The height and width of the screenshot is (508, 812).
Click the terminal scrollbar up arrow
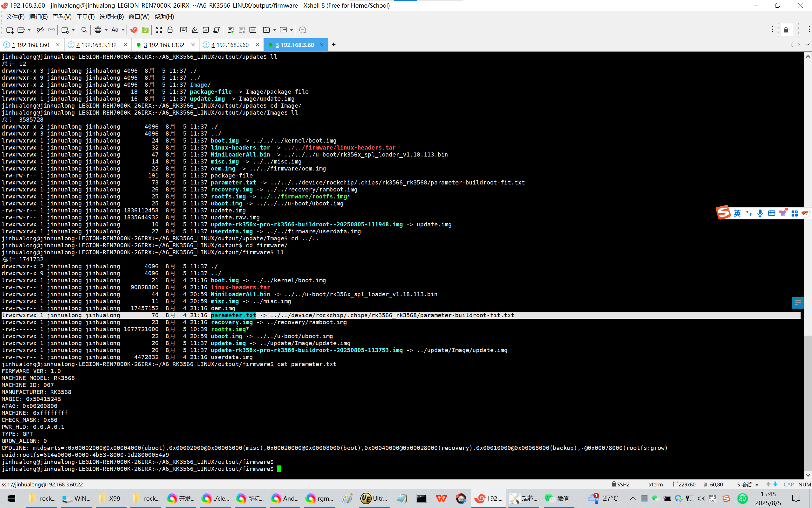808,57
